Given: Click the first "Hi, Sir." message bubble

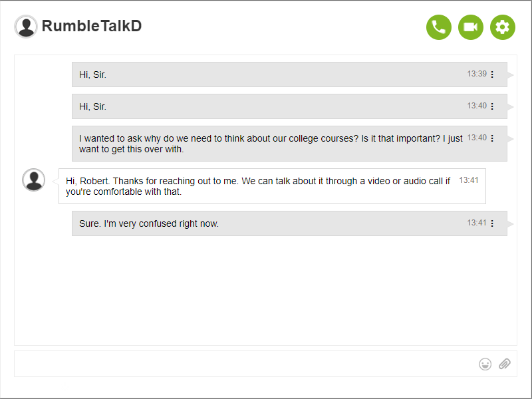Looking at the screenshot, I should (266, 74).
